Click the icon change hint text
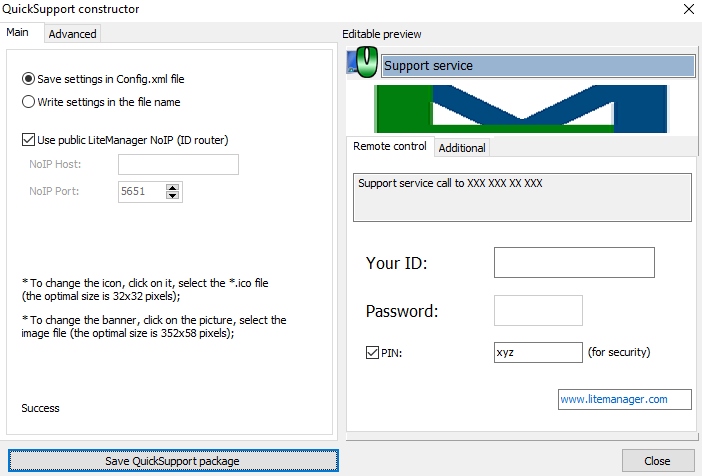Viewport: 702px width, 476px height. pyautogui.click(x=145, y=289)
